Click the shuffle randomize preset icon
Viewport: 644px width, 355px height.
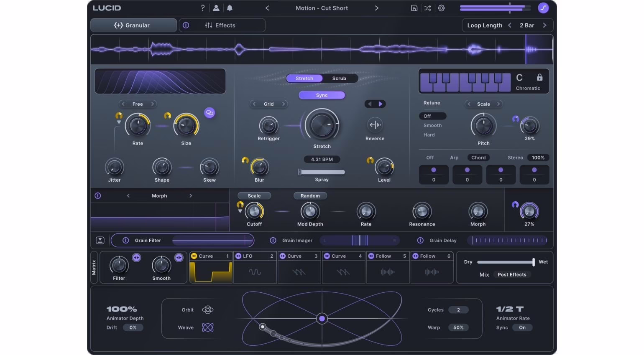click(427, 8)
